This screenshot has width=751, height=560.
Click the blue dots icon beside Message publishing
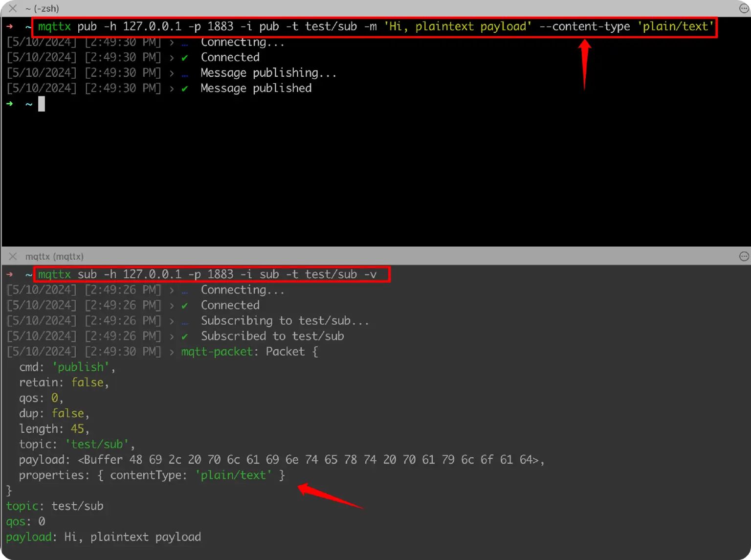(x=184, y=74)
